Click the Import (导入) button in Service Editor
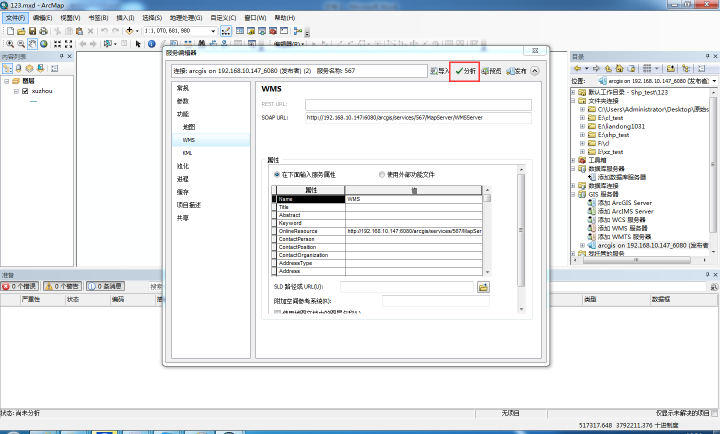 [x=439, y=71]
